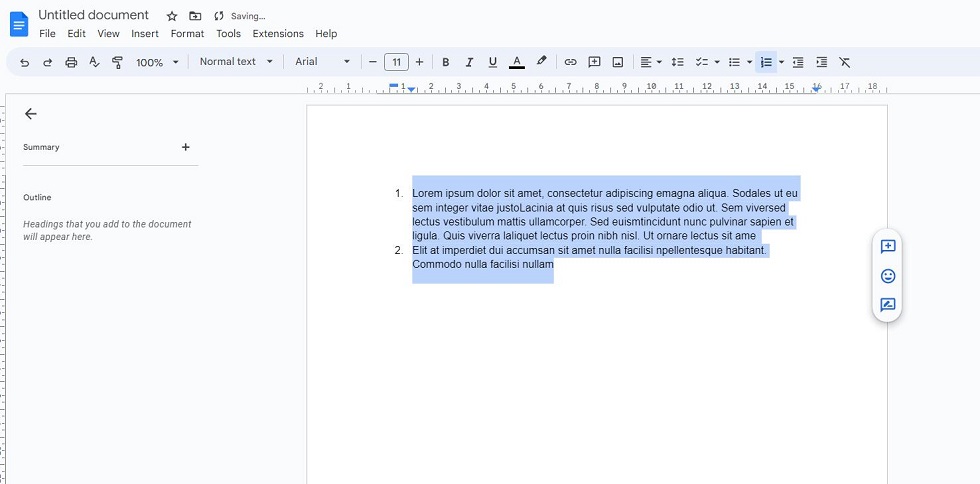Toggle bold formatting
Viewport: 980px width, 484px height.
[x=446, y=62]
